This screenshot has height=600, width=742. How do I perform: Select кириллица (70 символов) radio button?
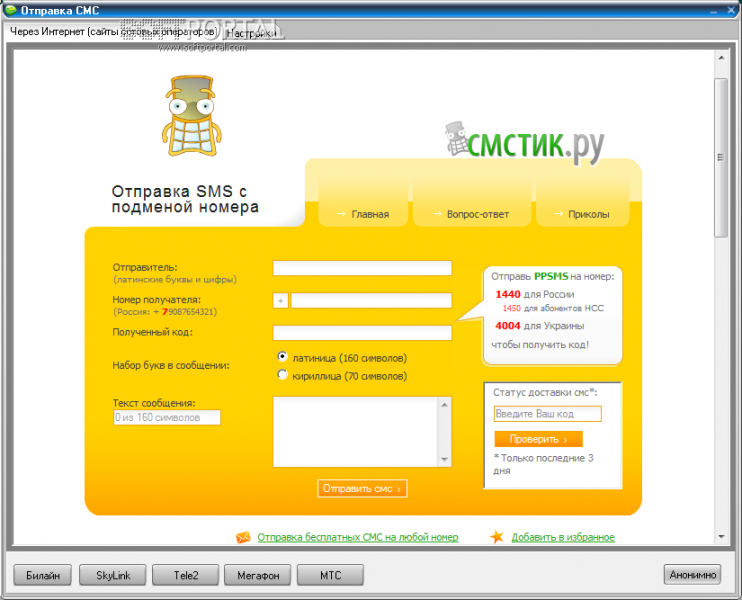click(283, 375)
